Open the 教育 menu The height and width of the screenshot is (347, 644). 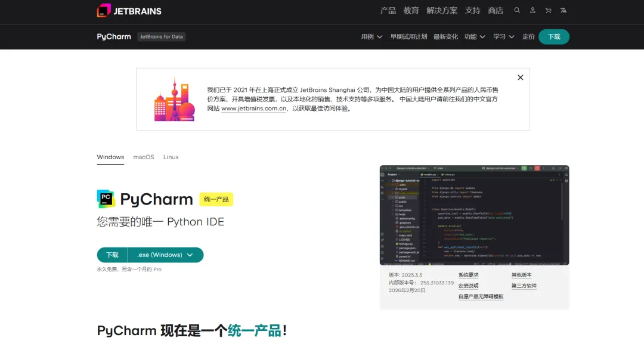411,11
